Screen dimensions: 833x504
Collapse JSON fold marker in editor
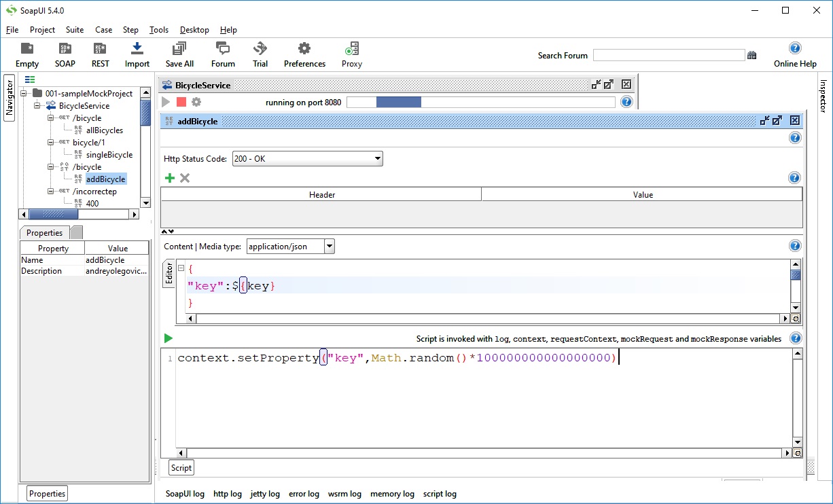coord(181,269)
